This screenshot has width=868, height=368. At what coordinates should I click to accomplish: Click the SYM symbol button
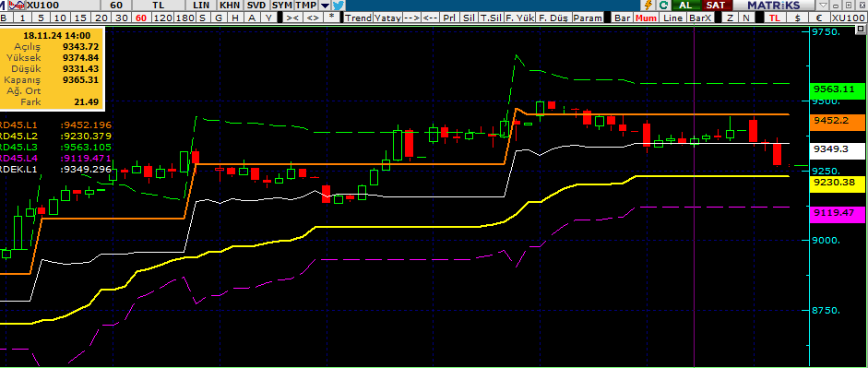[282, 5]
